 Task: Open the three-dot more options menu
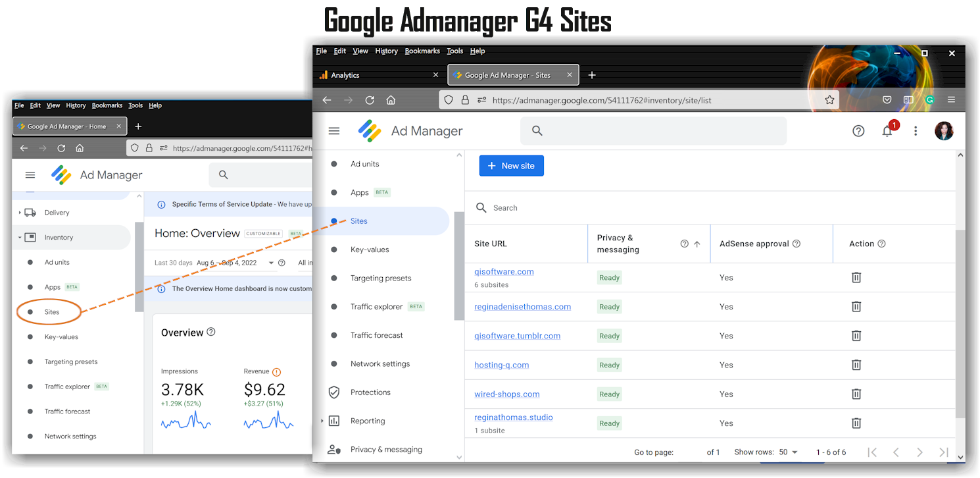coord(916,131)
